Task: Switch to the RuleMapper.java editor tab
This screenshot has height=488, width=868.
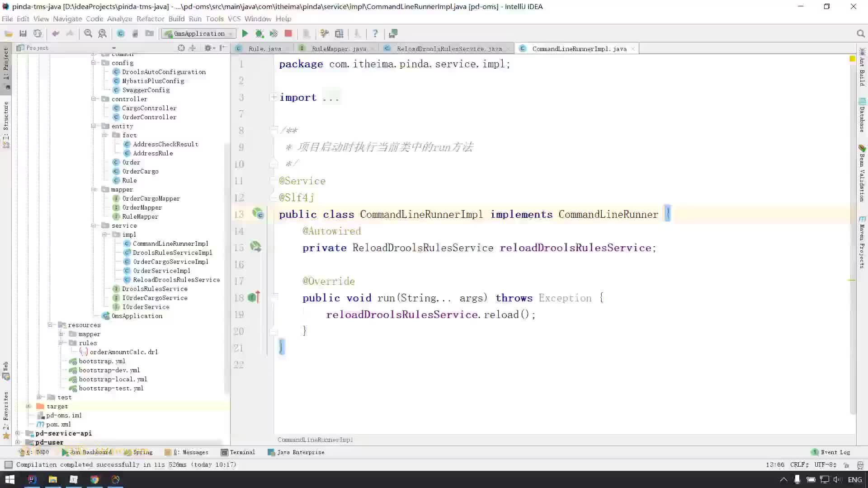Action: (x=338, y=48)
